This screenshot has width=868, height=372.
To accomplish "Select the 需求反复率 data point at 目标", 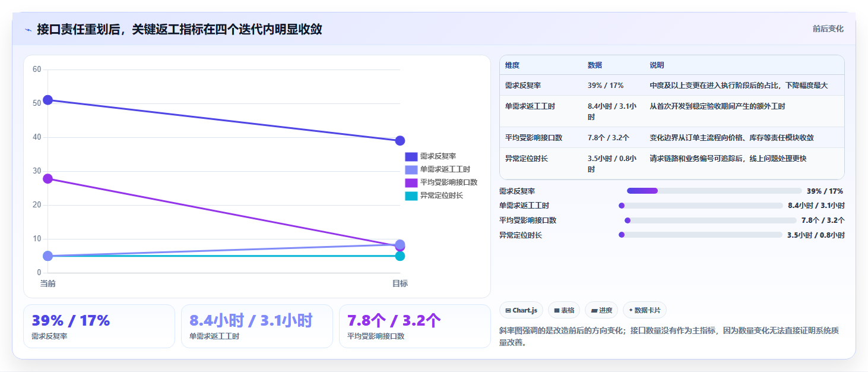I will coord(400,141).
